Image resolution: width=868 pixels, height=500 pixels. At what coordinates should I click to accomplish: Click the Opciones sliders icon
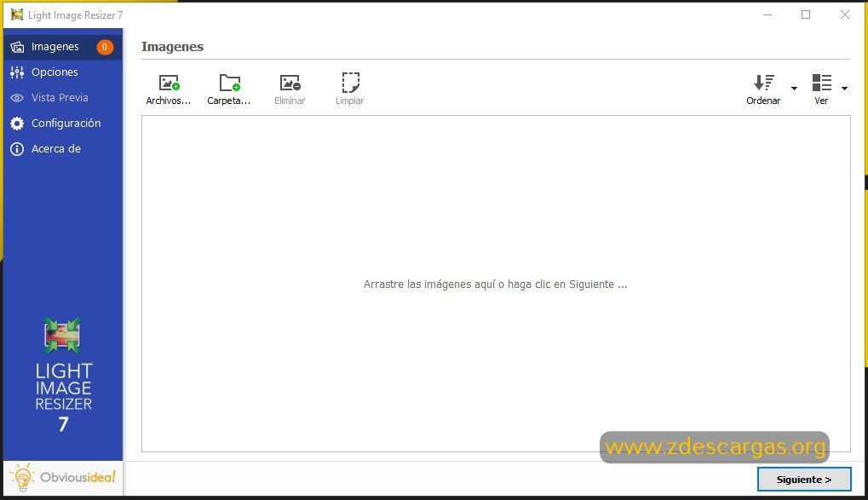pos(17,72)
